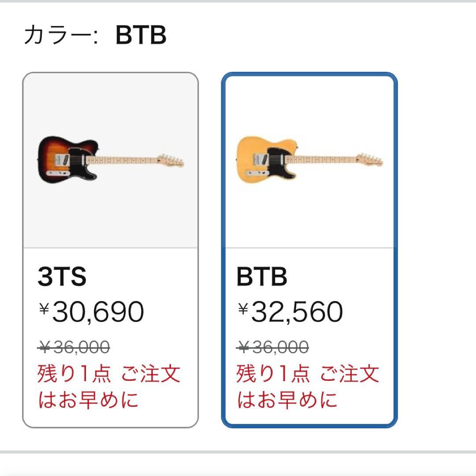
Task: Click the crossed-out ¥36,000 under 3TS
Action: pyautogui.click(x=74, y=348)
